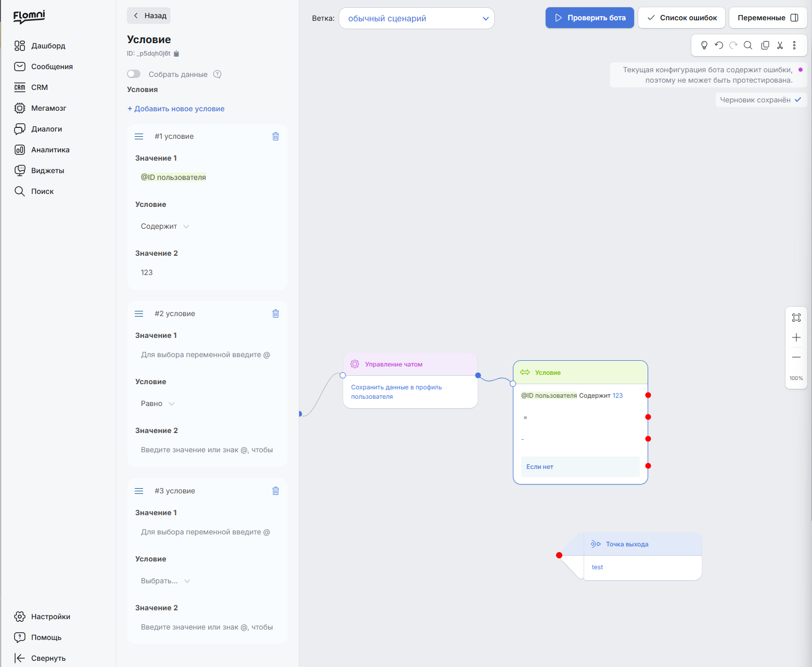The width and height of the screenshot is (812, 667).
Task: Open the Ветка обычный сценарий dropdown
Action: tap(417, 18)
